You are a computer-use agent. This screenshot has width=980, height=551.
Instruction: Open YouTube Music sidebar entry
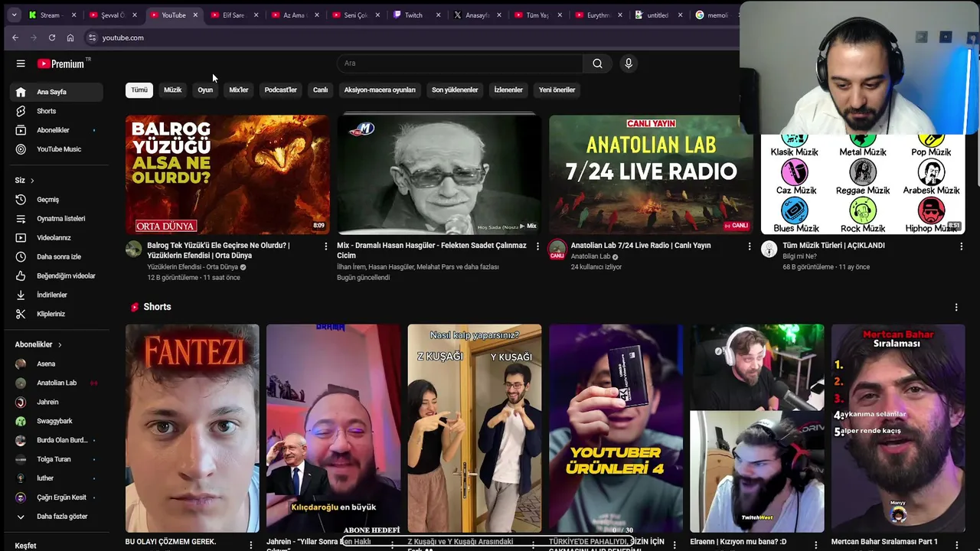point(57,149)
